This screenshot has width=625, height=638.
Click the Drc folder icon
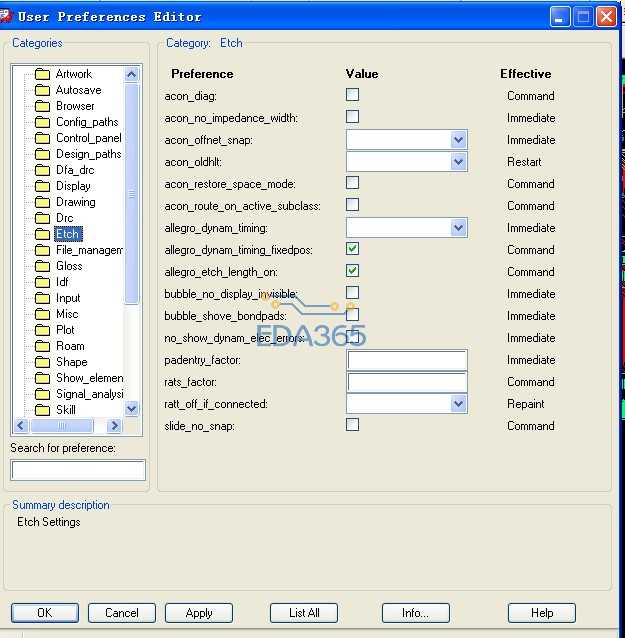pyautogui.click(x=42, y=218)
